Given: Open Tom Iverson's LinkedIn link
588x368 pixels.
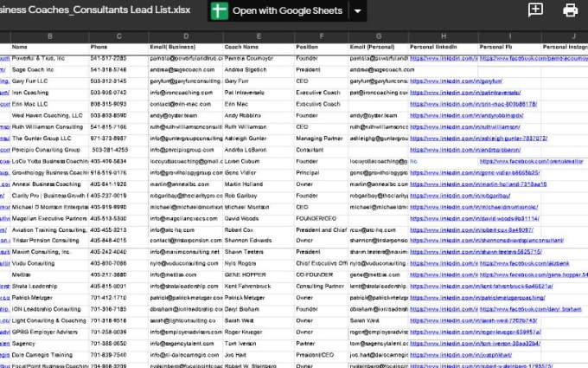Looking at the screenshot, I should click(475, 344).
